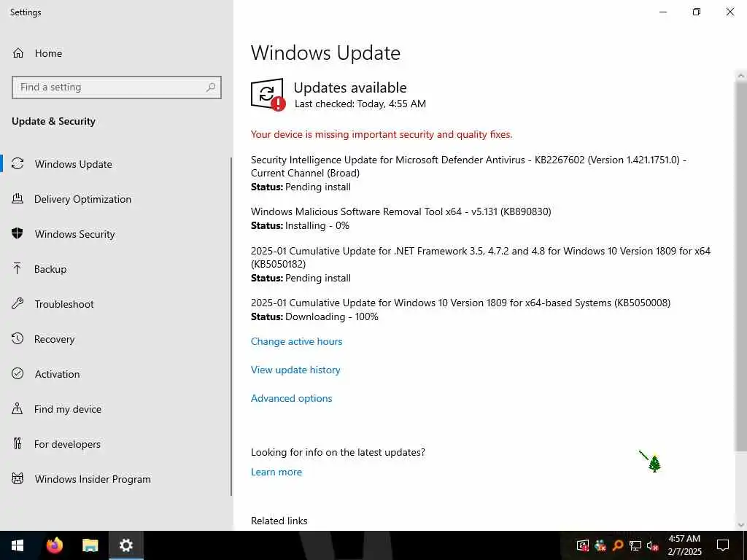Click Learn more about latest updates
Viewport: 747px width, 560px height.
tap(276, 472)
